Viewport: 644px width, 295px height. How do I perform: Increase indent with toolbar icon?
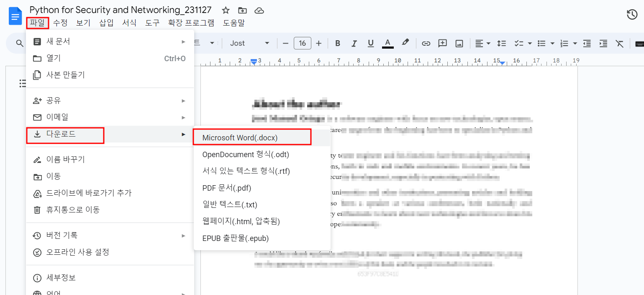[603, 43]
